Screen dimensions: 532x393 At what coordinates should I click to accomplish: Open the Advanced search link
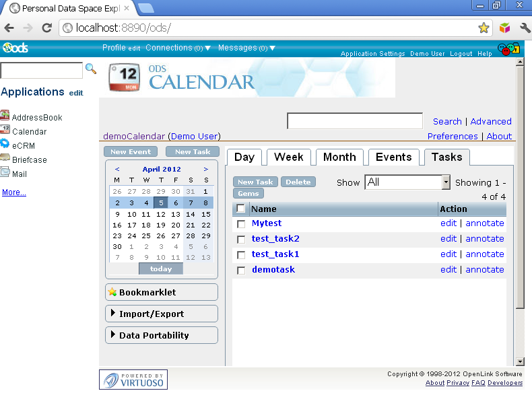491,121
